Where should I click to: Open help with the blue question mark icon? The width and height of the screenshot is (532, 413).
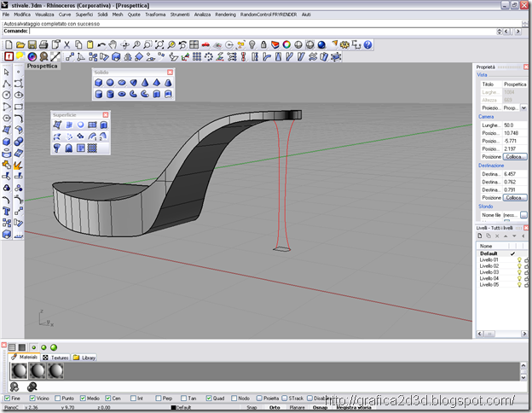click(367, 45)
